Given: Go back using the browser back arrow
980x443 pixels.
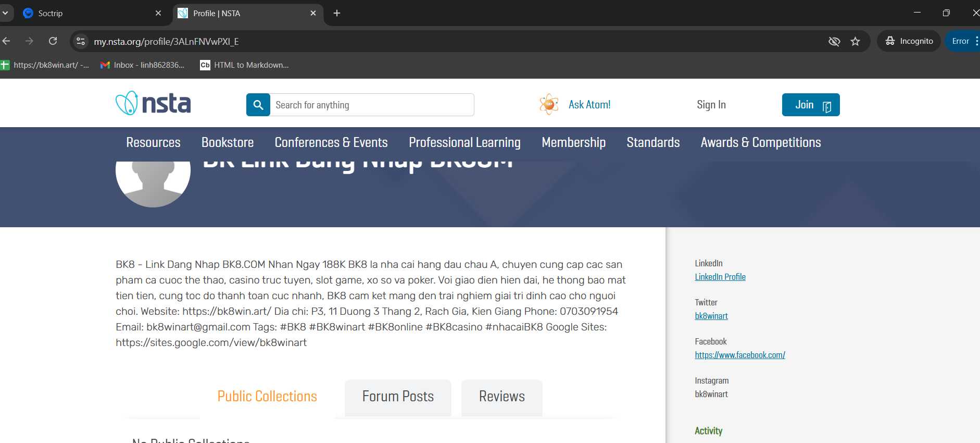Looking at the screenshot, I should coord(6,41).
